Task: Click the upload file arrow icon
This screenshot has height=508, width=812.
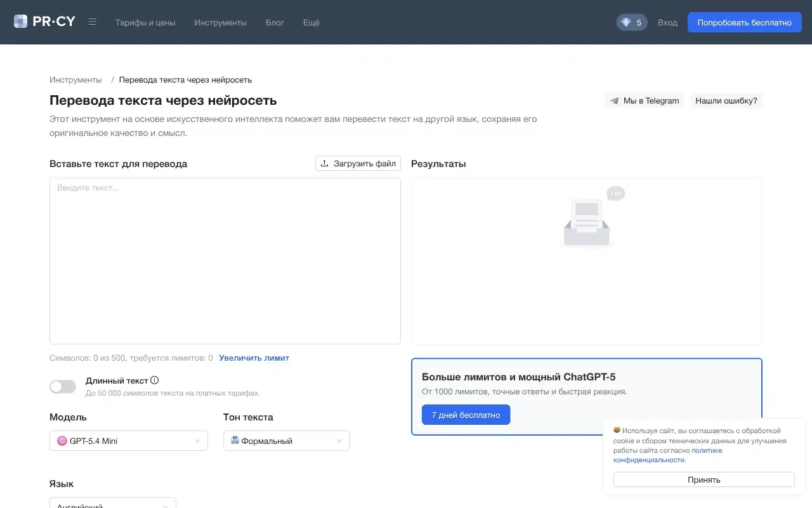Action: [324, 163]
